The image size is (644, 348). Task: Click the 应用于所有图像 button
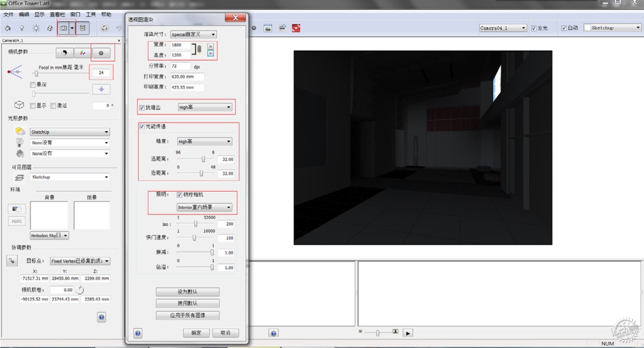[188, 315]
